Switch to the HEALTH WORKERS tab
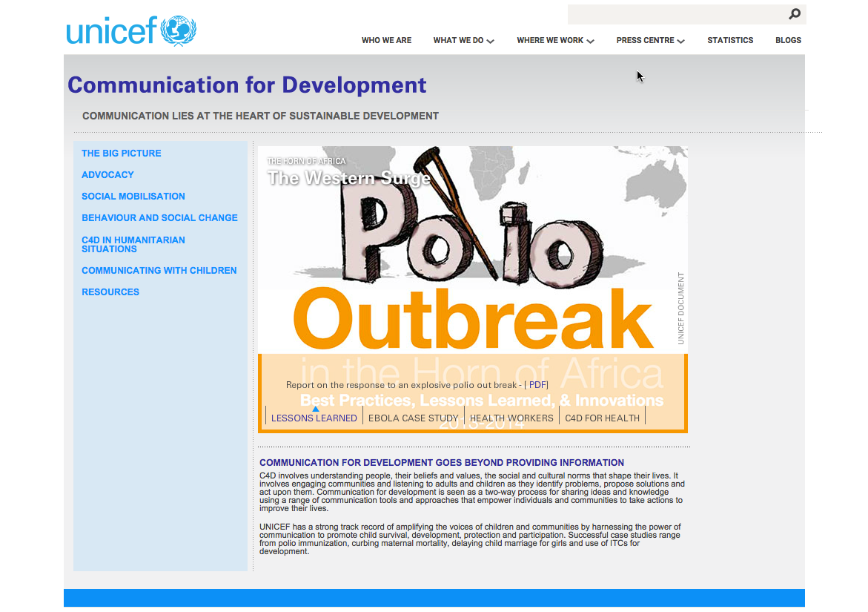This screenshot has width=868, height=612. (x=511, y=418)
